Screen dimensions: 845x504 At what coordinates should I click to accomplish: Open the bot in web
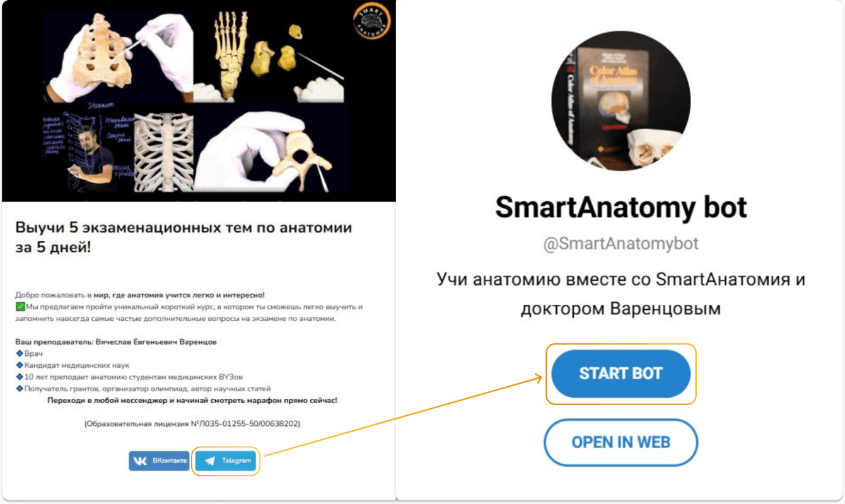(621, 442)
